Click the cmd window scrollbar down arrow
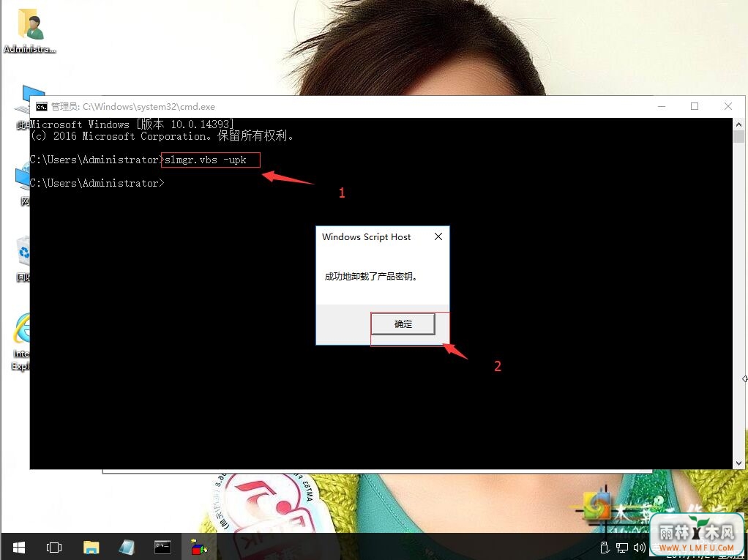 coord(738,462)
